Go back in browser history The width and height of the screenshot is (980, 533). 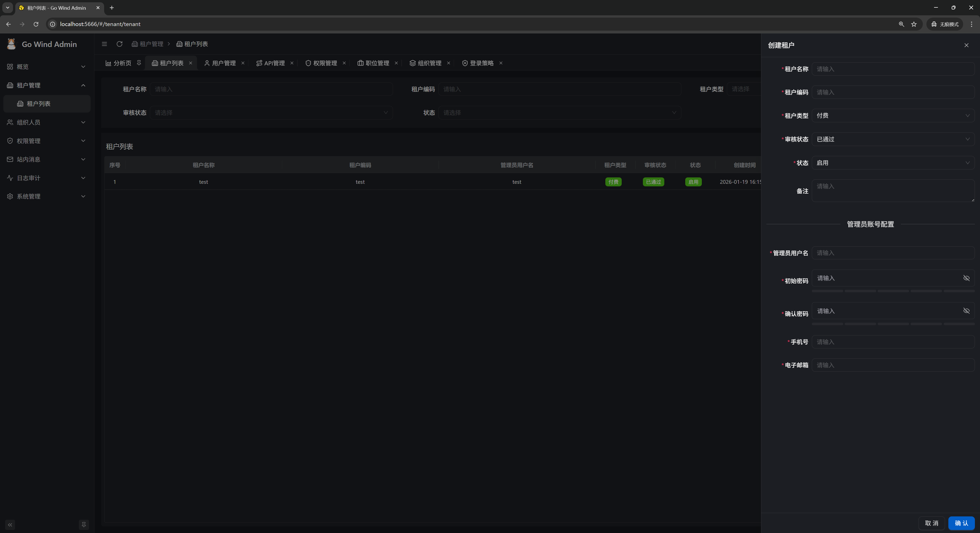pyautogui.click(x=8, y=24)
